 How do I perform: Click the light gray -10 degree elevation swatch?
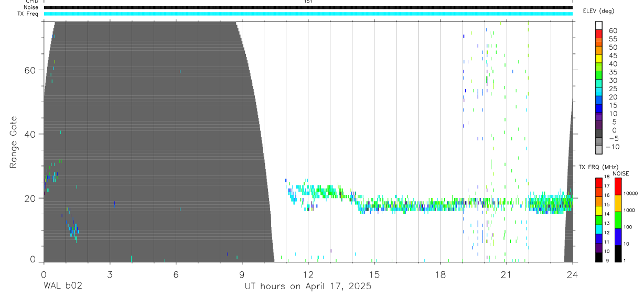pos(599,150)
